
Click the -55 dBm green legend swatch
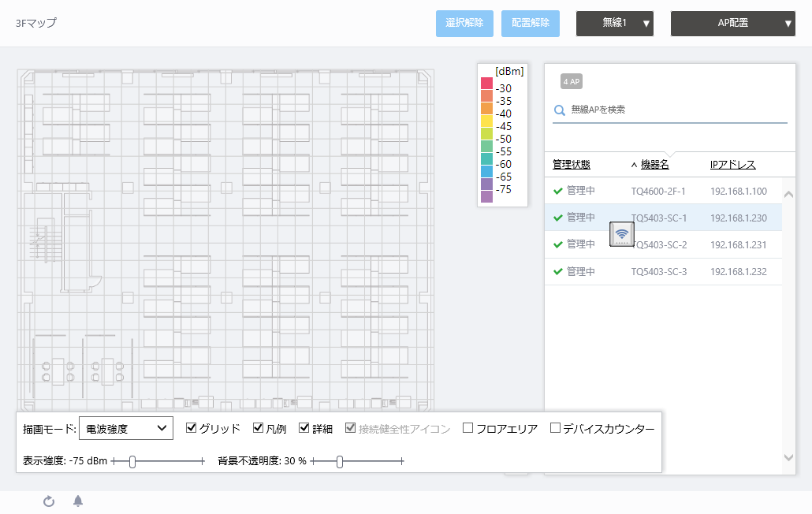point(486,147)
